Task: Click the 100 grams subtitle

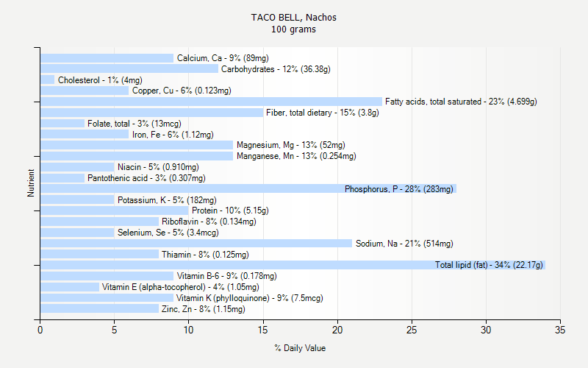Action: click(294, 29)
